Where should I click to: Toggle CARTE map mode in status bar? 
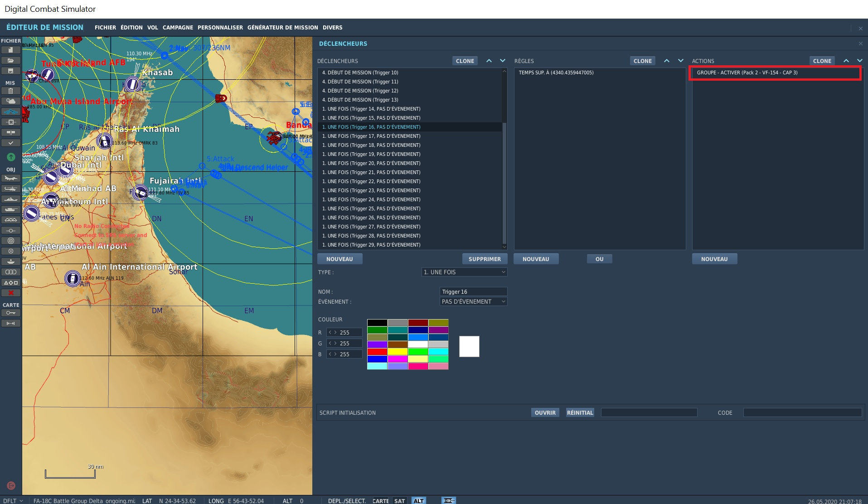click(381, 501)
